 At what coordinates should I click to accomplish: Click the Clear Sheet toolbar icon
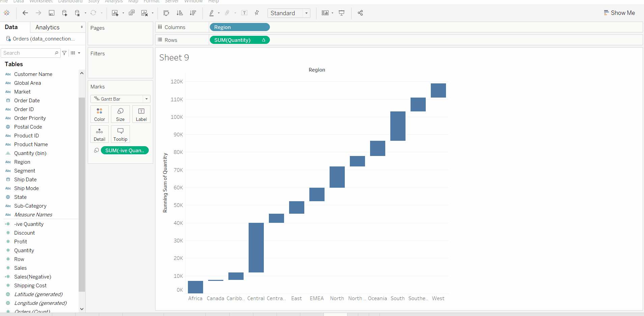(x=144, y=13)
